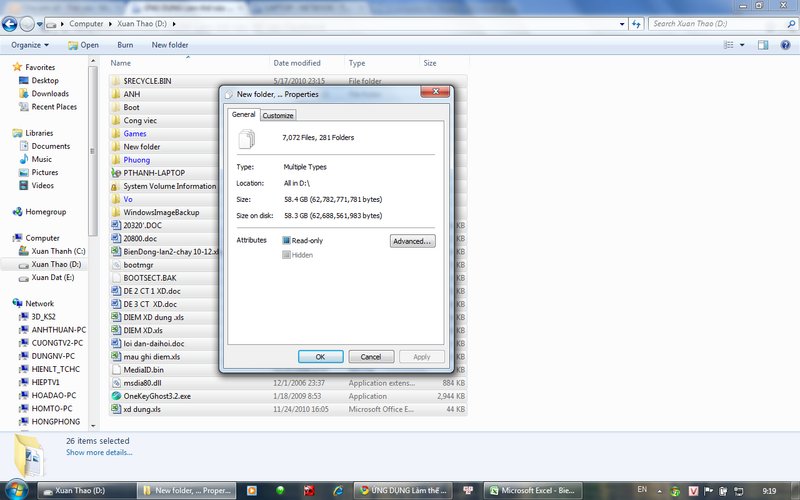Click the OneKeyGhost3.2.exe application icon
The image size is (800, 500).
(116, 396)
